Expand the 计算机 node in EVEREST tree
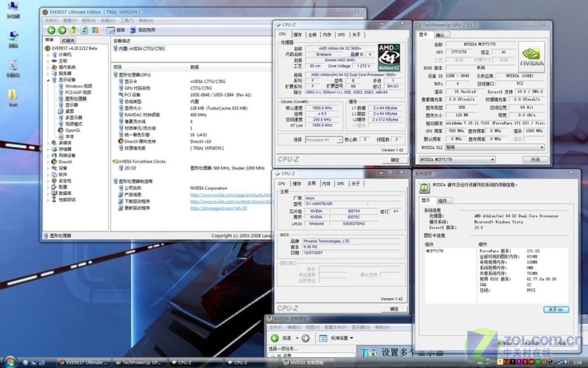The image size is (588, 368). (x=48, y=55)
